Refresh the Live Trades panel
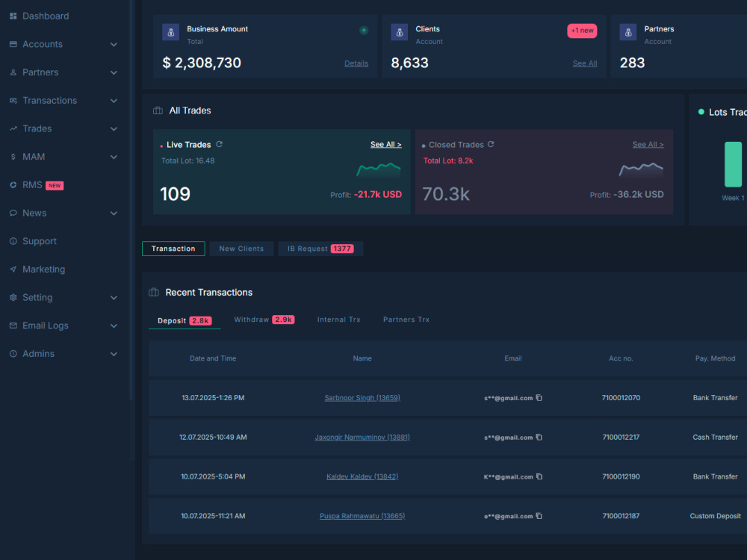 [x=219, y=144]
